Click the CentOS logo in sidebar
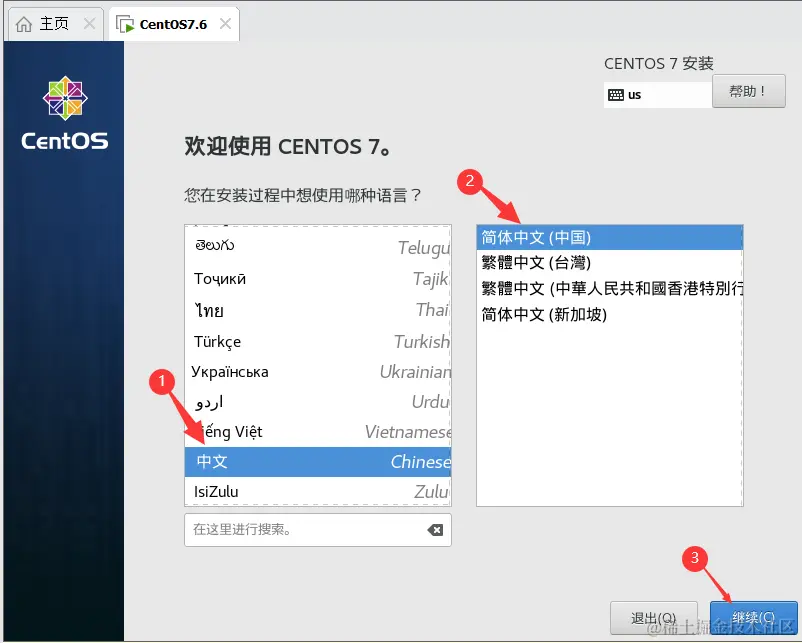Viewport: 802px width, 643px height. pos(65,113)
